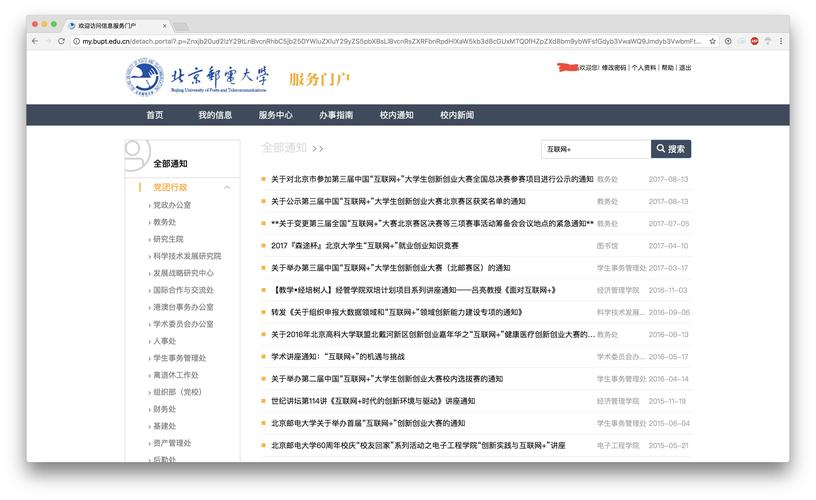Select 学术委员会办公室 in the sidebar

(x=183, y=324)
